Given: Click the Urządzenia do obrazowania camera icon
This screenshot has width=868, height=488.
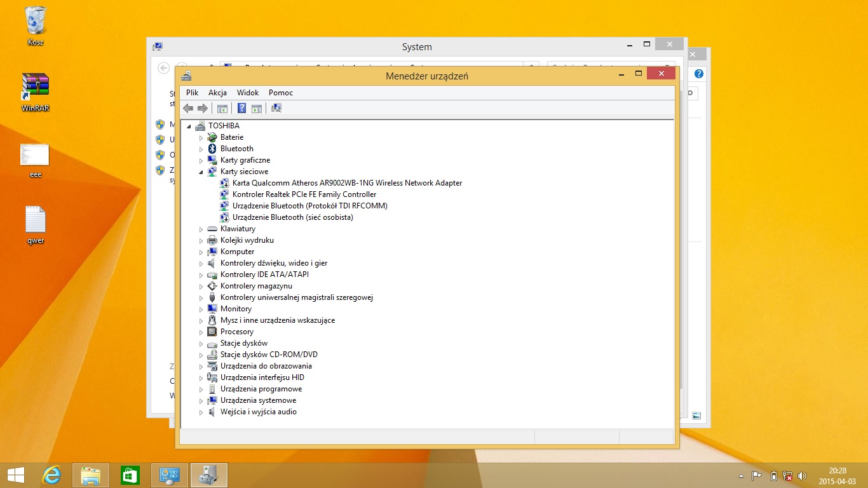Looking at the screenshot, I should [212, 366].
